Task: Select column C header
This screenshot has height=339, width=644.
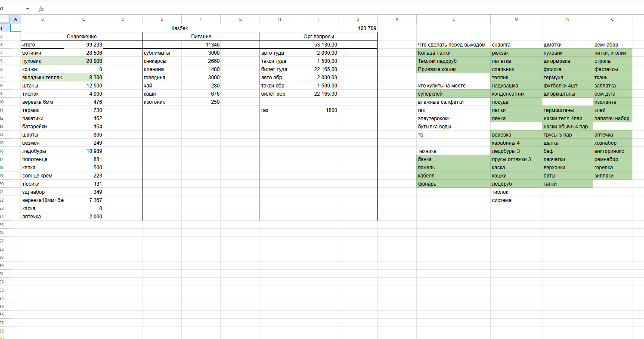Action: coord(84,19)
